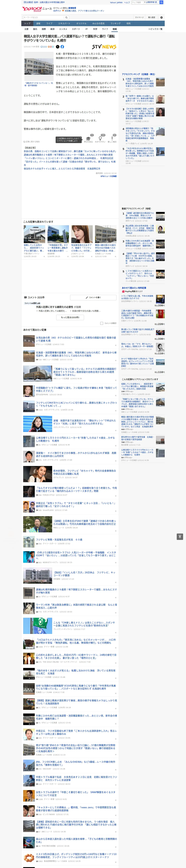This screenshot has width=186, height=868.
Task: Open article 公衆浴場で1万5000円のスニーカー in main list
Action: click(76, 439)
